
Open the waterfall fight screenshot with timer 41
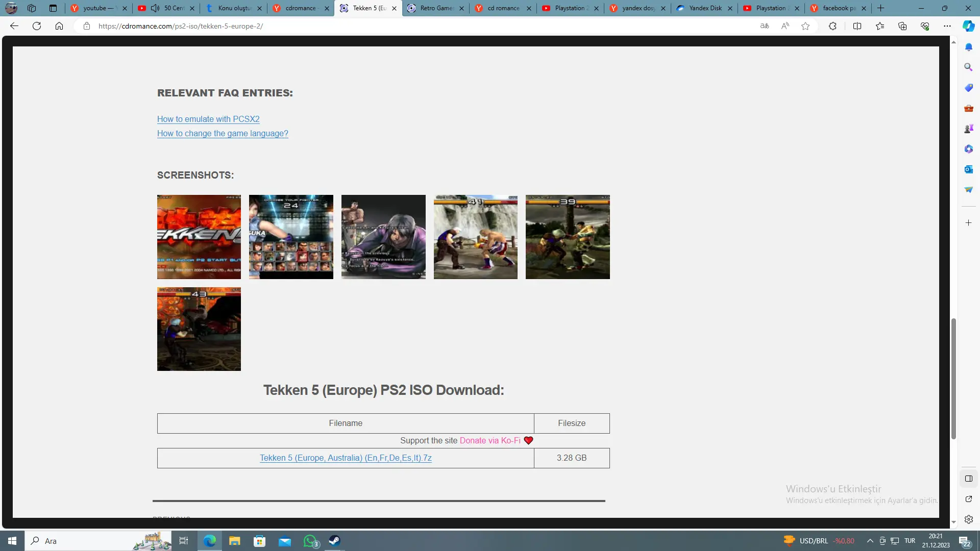[x=476, y=237]
